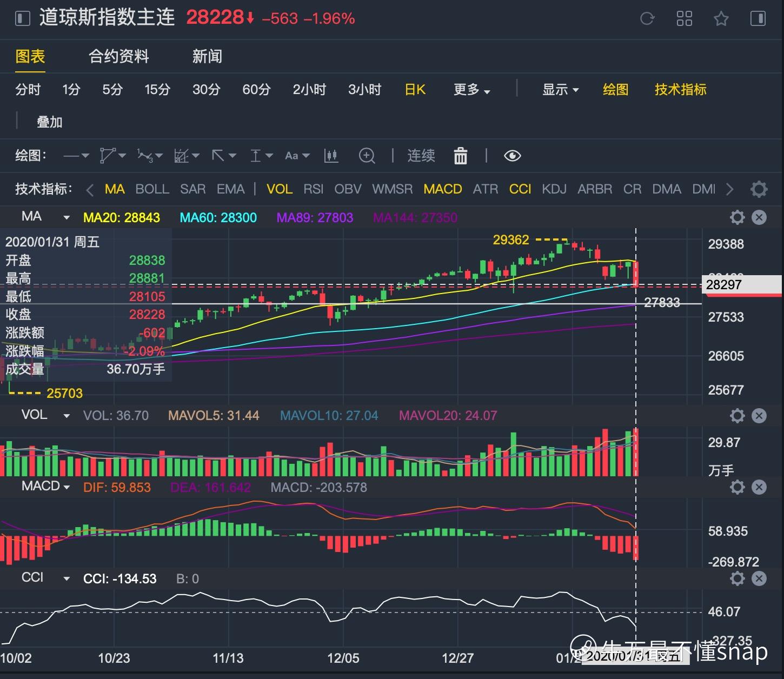
Task: Click the 绘图 drawing button
Action: pos(616,90)
